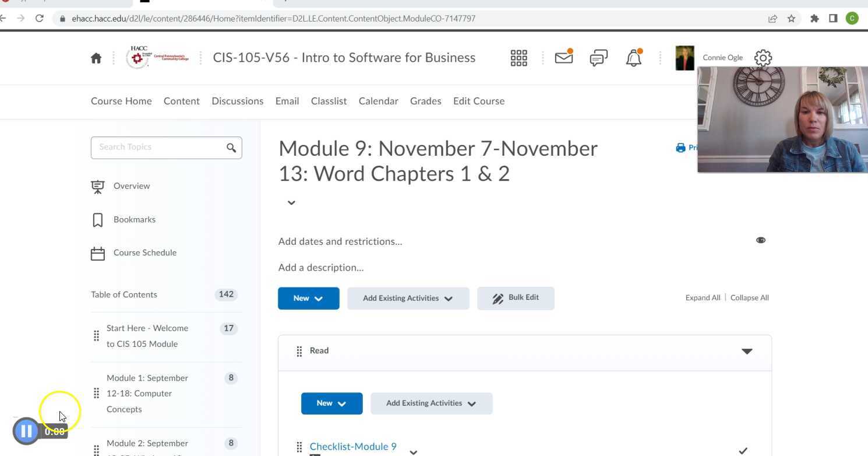This screenshot has width=868, height=456.
Task: Click the Search Topics input field
Action: tap(158, 148)
